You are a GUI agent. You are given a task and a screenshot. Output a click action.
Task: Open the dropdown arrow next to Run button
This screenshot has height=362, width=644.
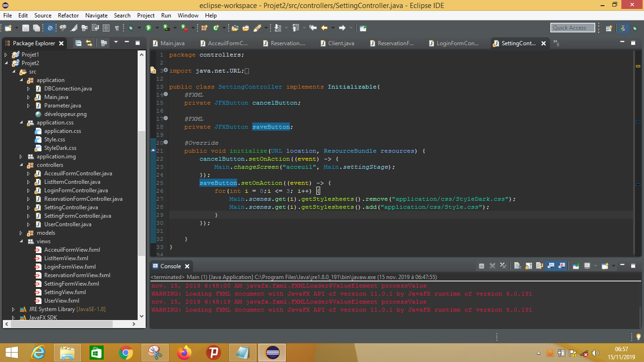pyautogui.click(x=157, y=28)
